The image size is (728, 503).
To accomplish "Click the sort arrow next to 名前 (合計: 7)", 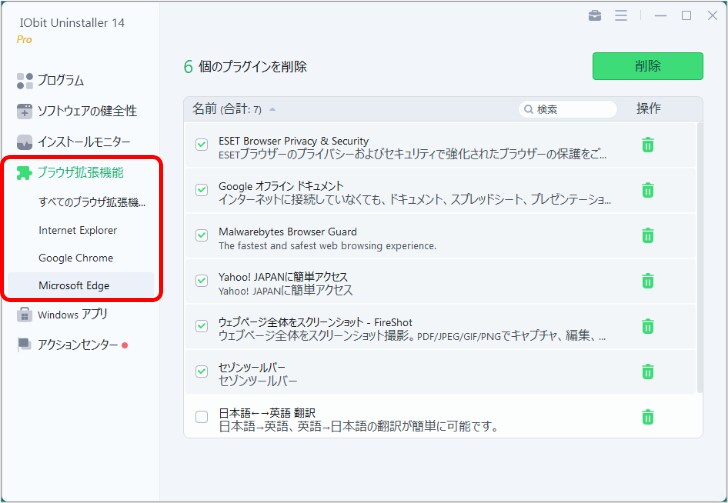I will coord(273,110).
